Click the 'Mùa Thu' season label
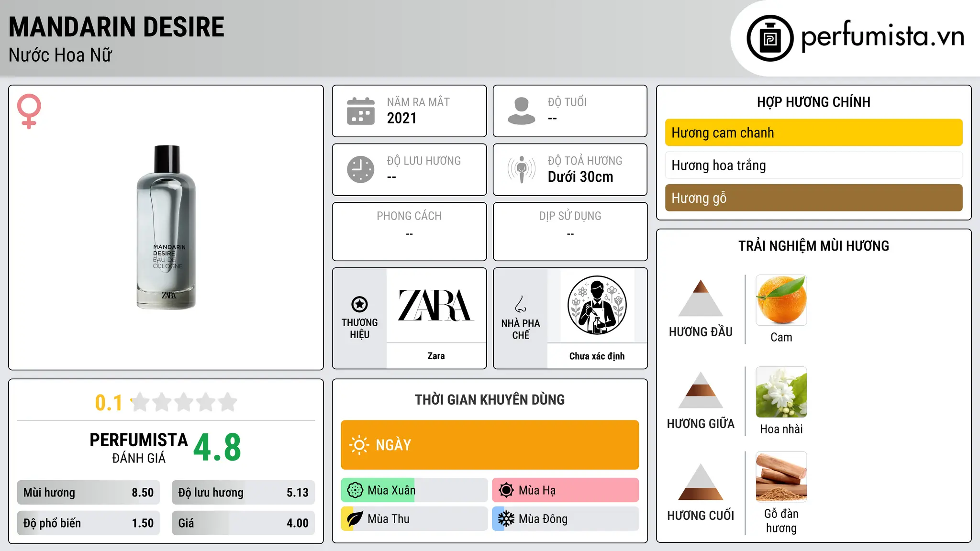Viewport: 980px width, 551px height. pyautogui.click(x=389, y=519)
